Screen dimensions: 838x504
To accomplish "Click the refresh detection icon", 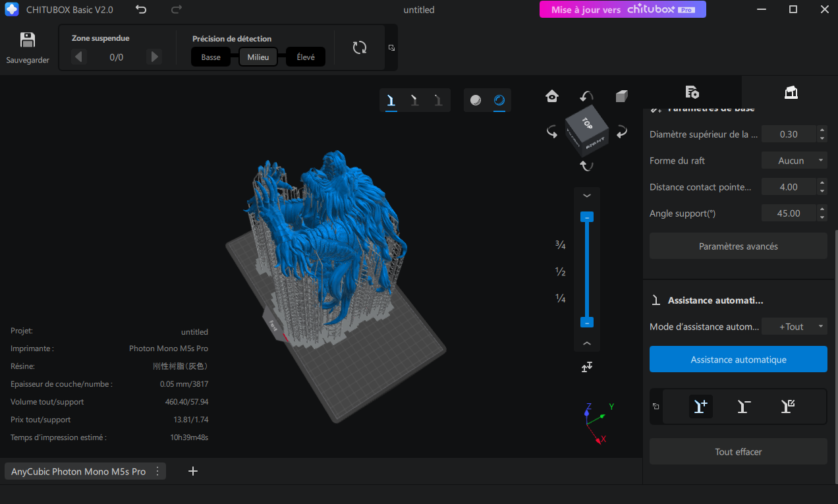I will 360,47.
